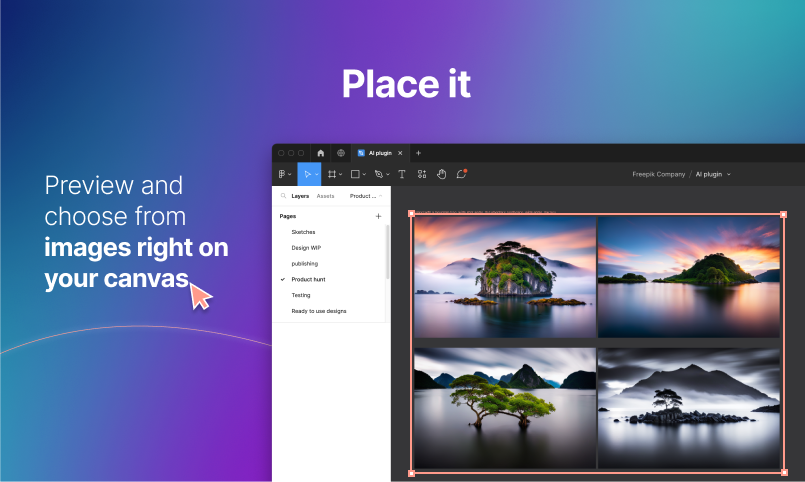Click the Pages section header
Image resolution: width=805 pixels, height=482 pixels.
click(x=288, y=216)
